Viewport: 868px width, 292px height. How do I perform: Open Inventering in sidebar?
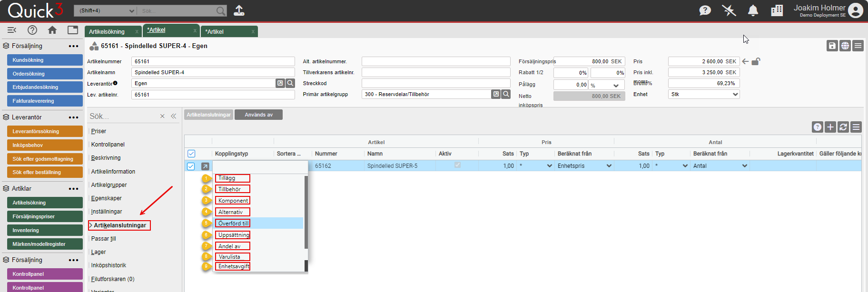coord(45,230)
